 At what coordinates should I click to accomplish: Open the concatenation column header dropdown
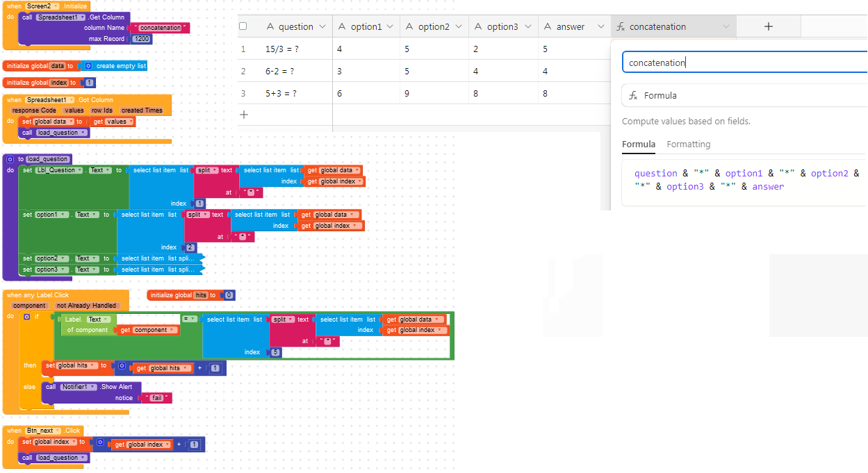[x=726, y=26]
